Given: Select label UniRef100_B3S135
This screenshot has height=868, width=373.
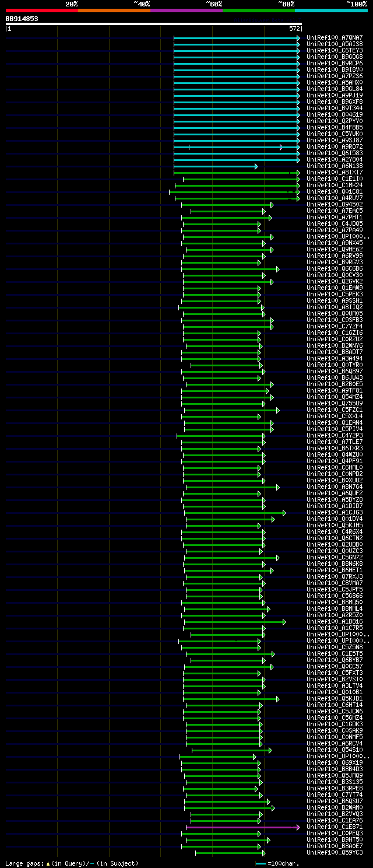Looking at the screenshot, I should [335, 782].
